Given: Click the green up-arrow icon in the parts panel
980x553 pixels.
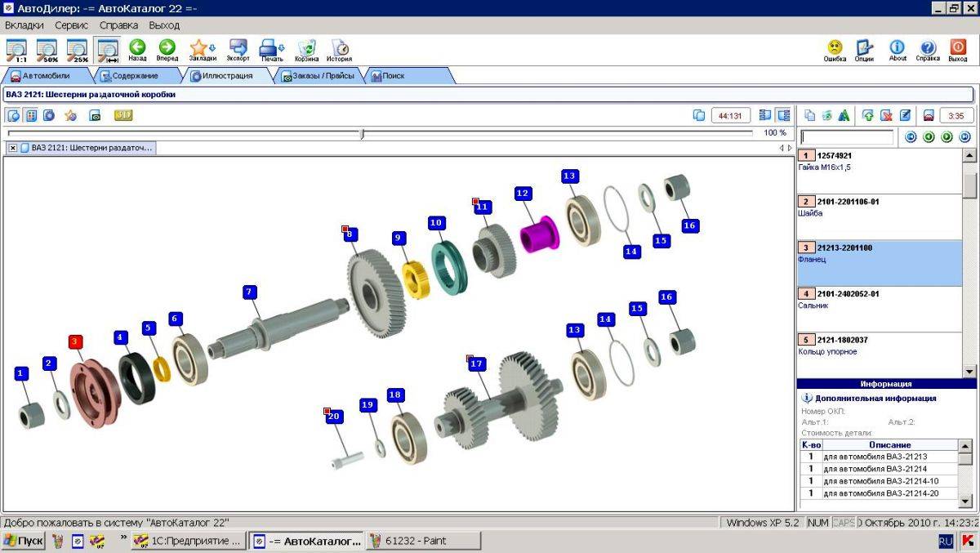Looking at the screenshot, I should tap(868, 115).
